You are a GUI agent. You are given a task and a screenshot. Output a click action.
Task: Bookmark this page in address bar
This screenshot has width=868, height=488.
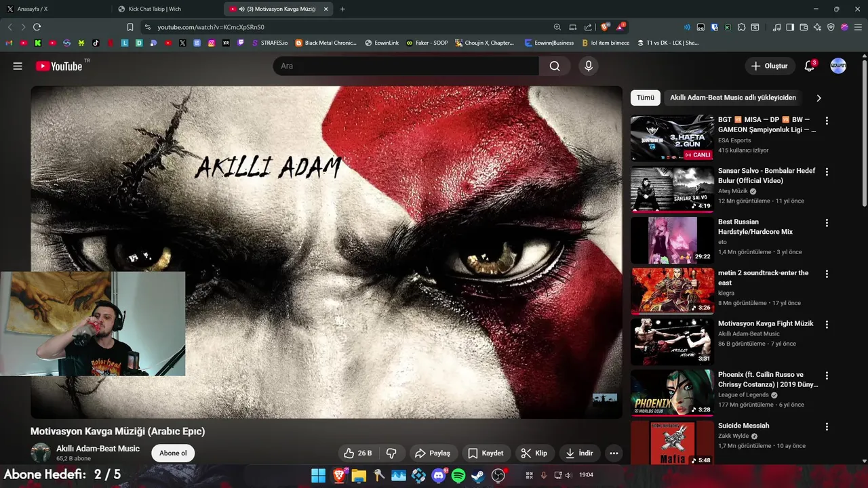[x=130, y=27]
